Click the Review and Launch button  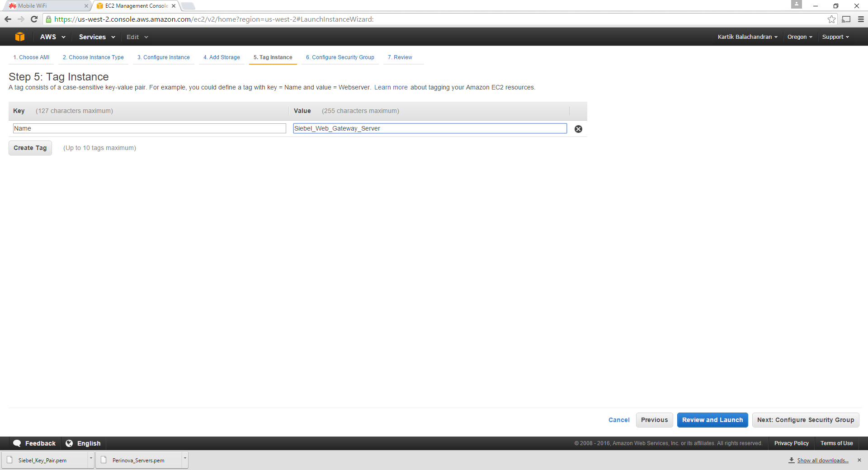(712, 420)
